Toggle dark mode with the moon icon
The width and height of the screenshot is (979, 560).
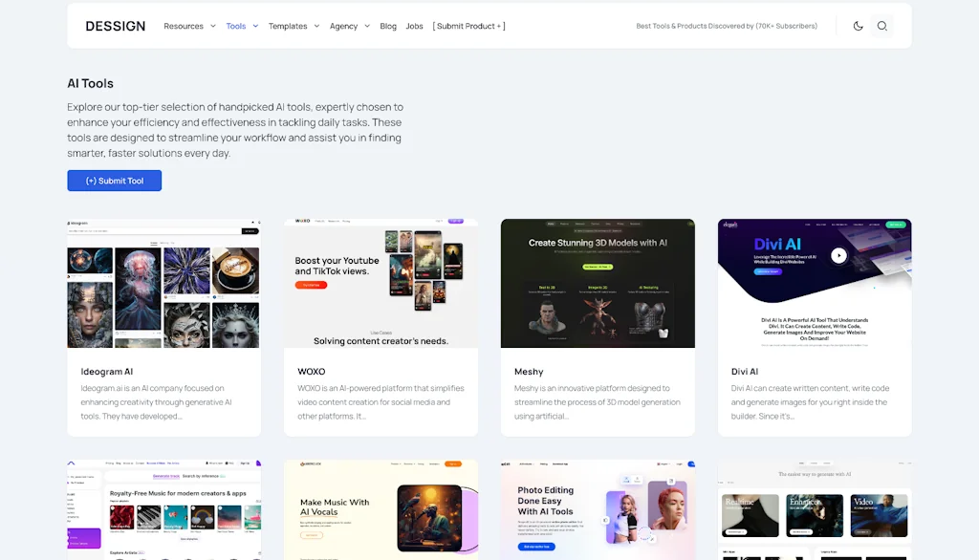[858, 26]
